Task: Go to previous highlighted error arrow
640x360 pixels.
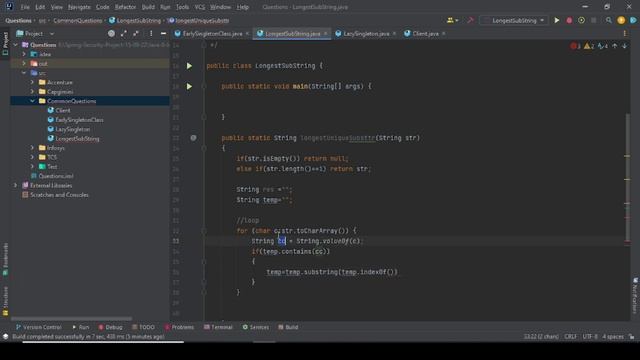Action: (x=615, y=46)
